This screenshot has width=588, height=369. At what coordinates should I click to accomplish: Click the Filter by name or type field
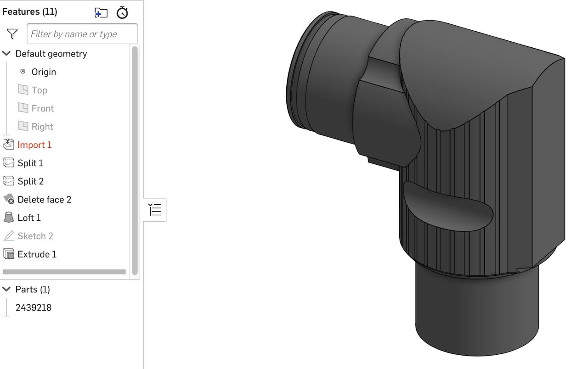(82, 34)
